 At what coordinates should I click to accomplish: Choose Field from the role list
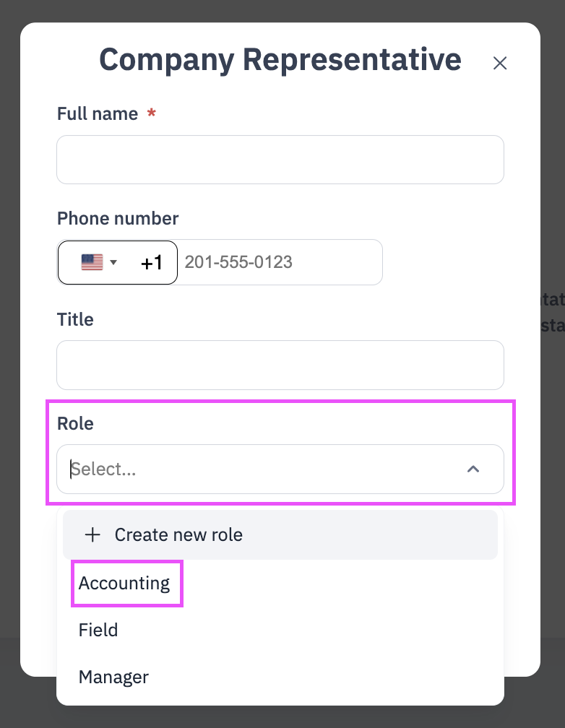coord(98,630)
